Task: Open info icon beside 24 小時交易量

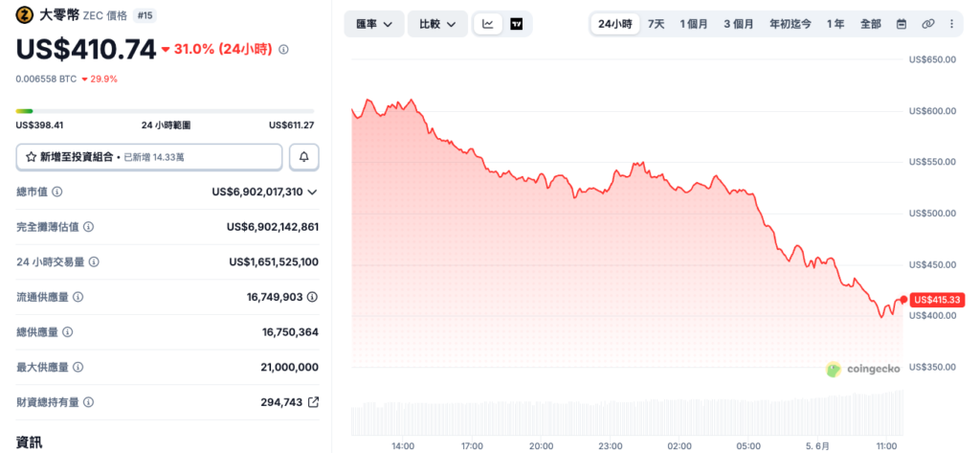Action: point(94,262)
